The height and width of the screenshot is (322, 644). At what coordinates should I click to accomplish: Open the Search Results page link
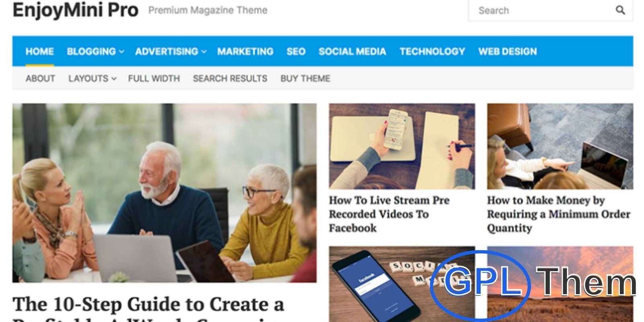pos(230,78)
